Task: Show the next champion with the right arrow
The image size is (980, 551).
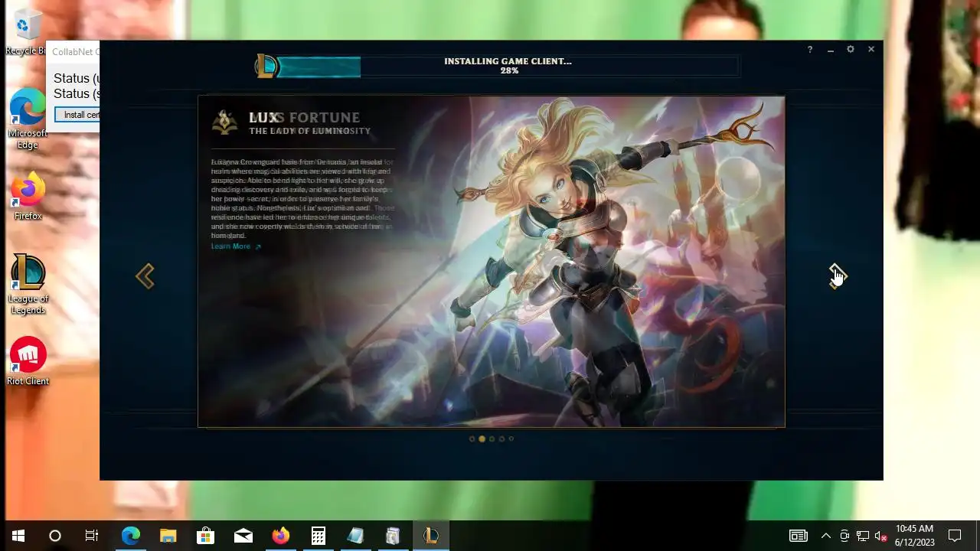Action: pyautogui.click(x=837, y=276)
